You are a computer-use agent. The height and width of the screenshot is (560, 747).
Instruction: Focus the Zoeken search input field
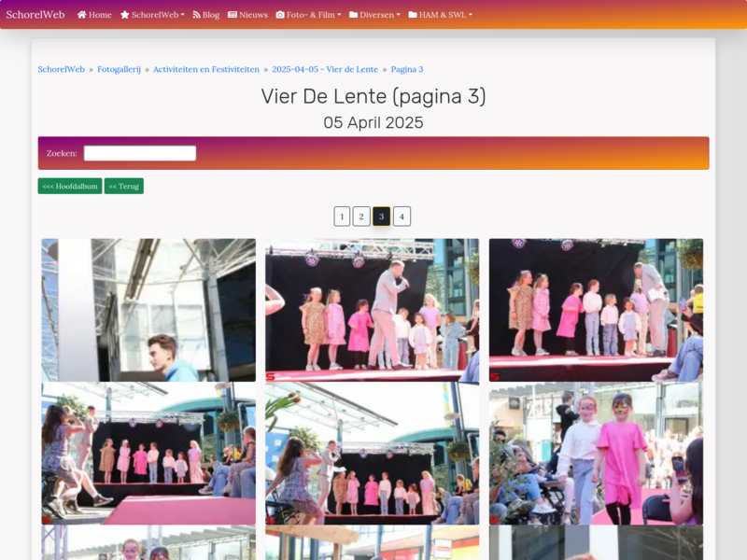pyautogui.click(x=140, y=153)
